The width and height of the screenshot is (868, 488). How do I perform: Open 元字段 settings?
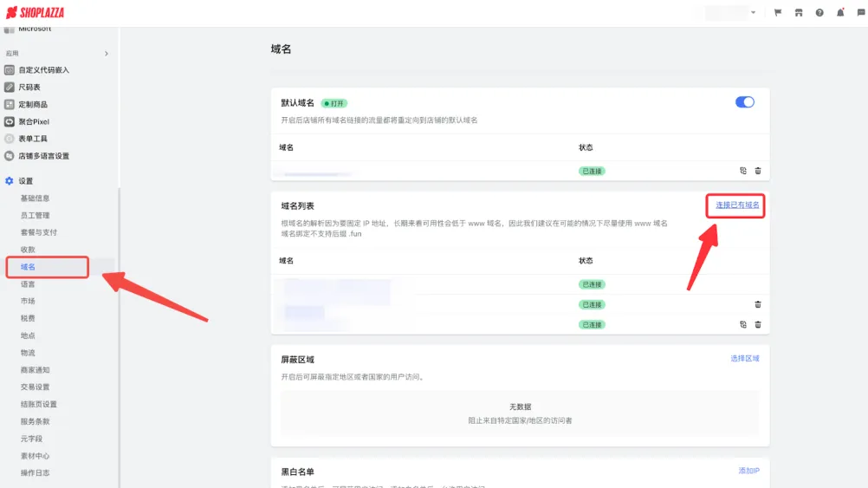31,438
